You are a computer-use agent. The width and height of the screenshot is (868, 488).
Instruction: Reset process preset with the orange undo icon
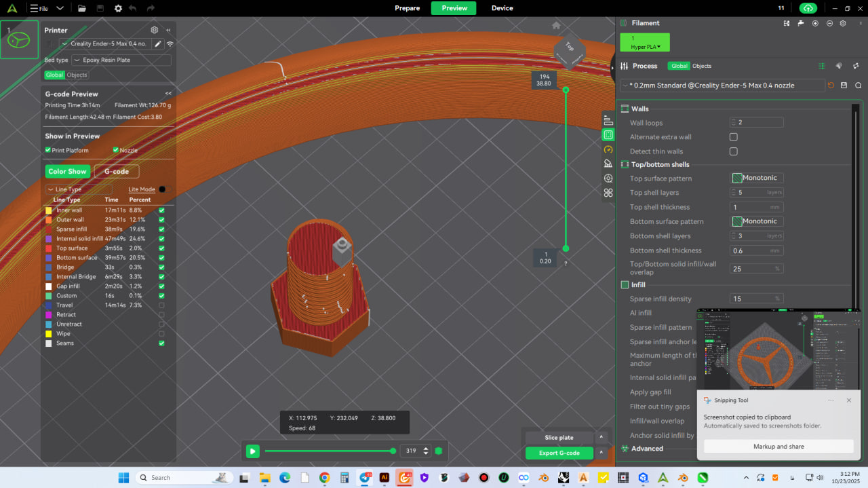(x=831, y=86)
